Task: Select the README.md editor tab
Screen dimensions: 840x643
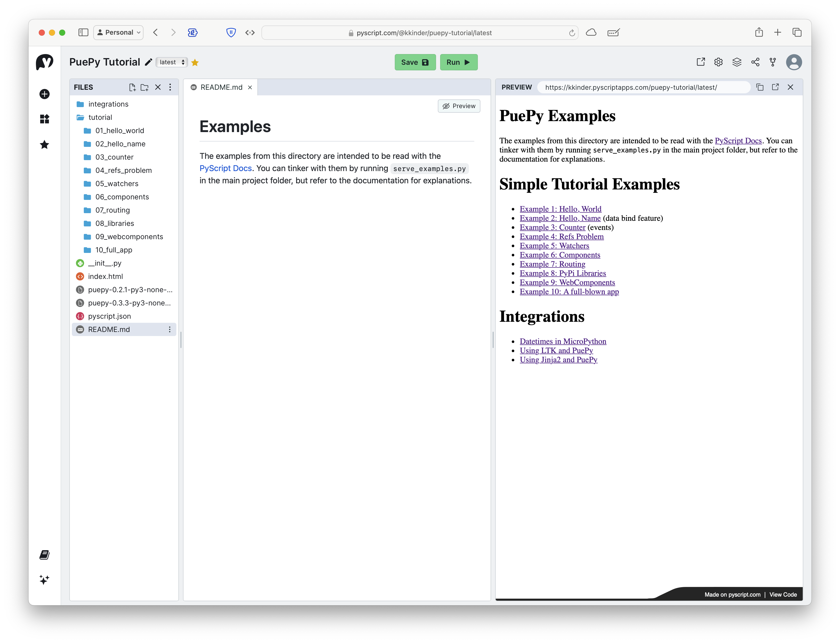Action: (x=221, y=87)
